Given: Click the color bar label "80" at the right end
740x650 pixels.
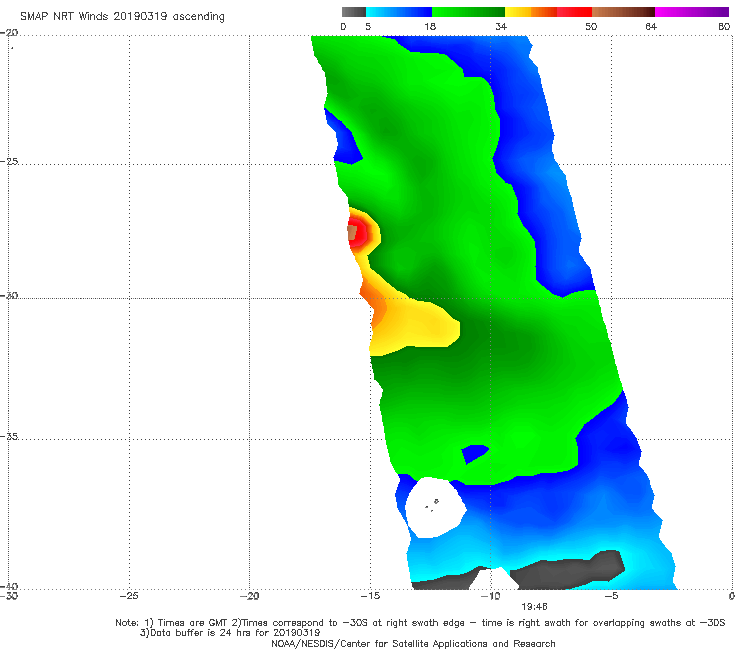Looking at the screenshot, I should pos(724,27).
